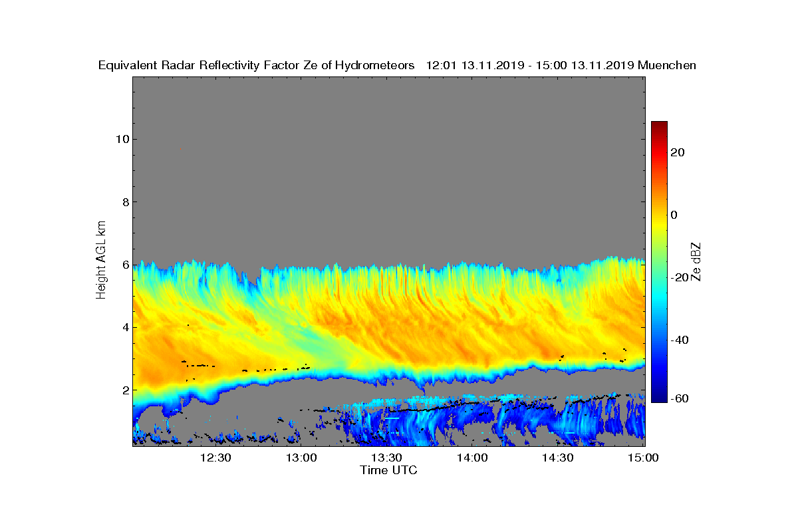Click the 10 km height tick label
This screenshot has width=798, height=532.
pos(122,139)
